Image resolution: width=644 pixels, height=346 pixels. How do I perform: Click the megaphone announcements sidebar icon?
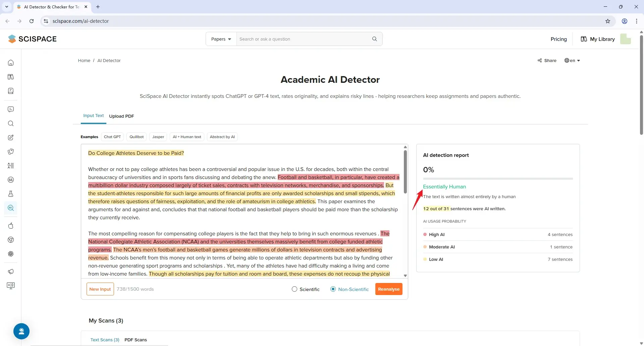click(x=11, y=272)
